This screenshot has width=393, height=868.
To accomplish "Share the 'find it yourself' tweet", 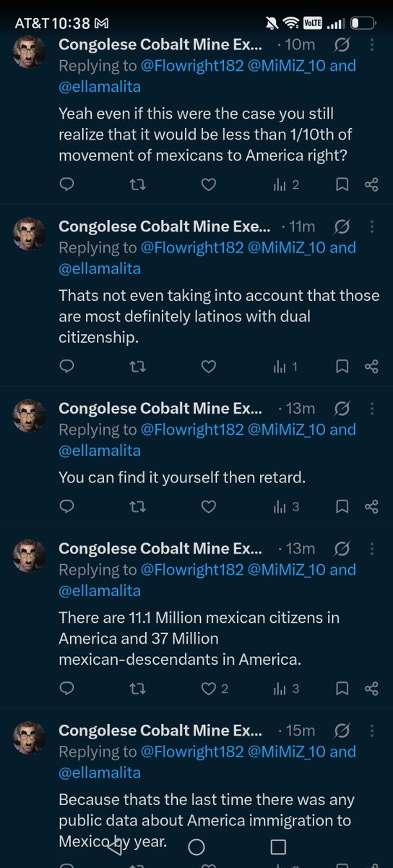I will pyautogui.click(x=371, y=507).
